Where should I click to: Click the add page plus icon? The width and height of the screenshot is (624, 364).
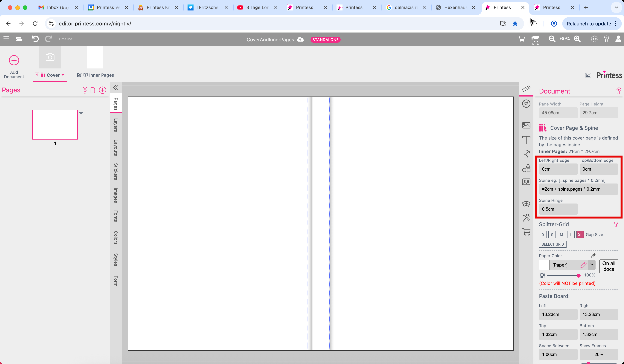point(103,90)
